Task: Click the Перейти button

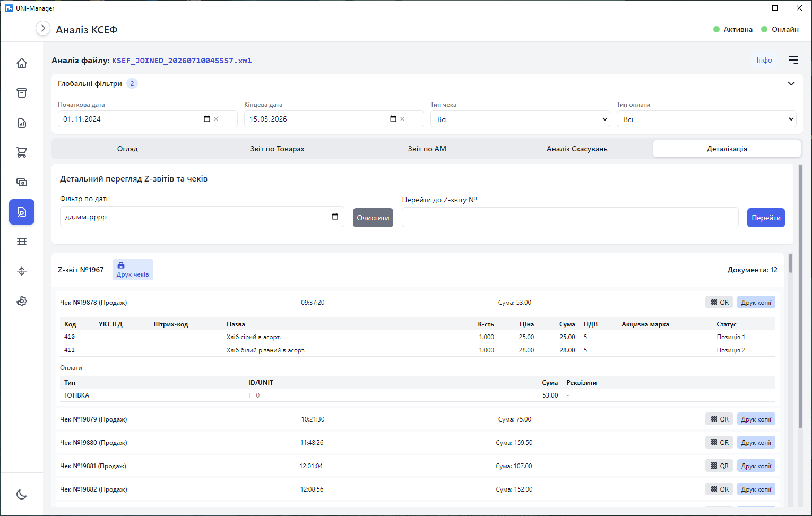Action: pyautogui.click(x=766, y=218)
